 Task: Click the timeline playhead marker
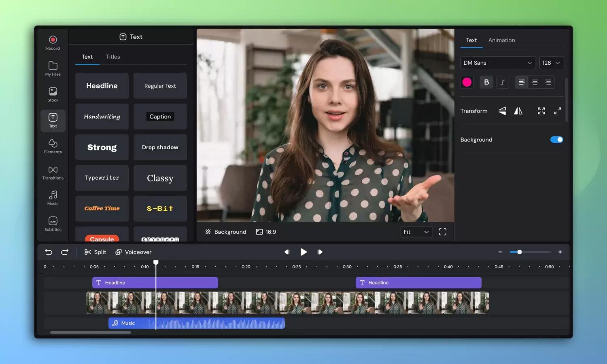point(156,263)
